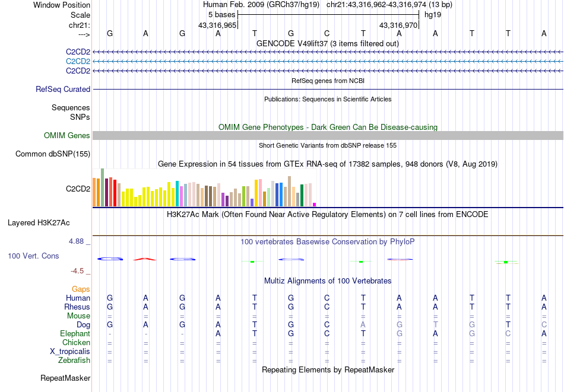Click the Human alignment row label
The image size is (564, 392).
point(78,298)
